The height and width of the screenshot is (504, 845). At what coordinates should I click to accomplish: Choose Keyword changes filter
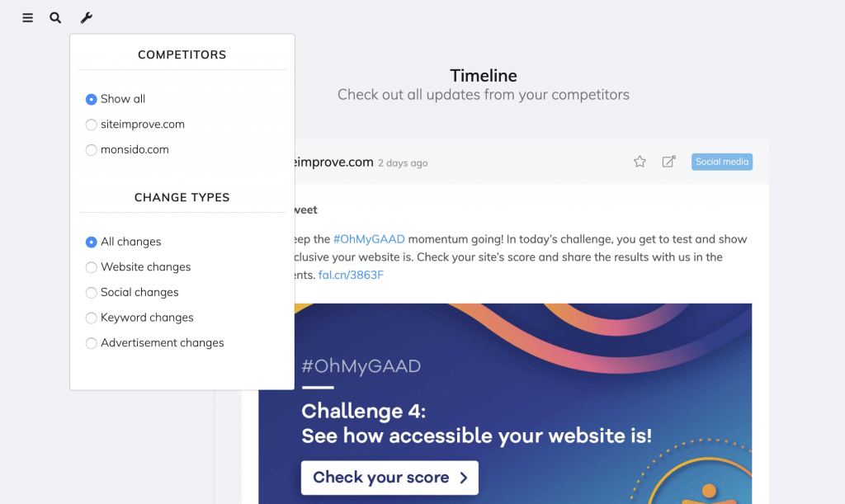tap(91, 318)
